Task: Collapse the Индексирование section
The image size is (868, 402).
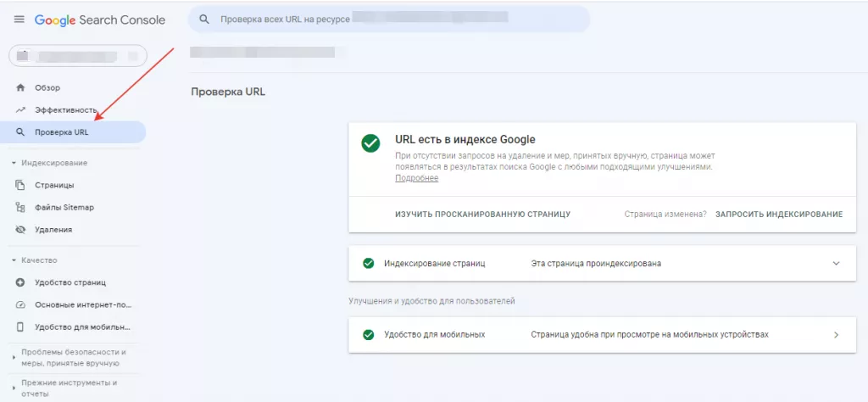Action: pyautogui.click(x=49, y=163)
